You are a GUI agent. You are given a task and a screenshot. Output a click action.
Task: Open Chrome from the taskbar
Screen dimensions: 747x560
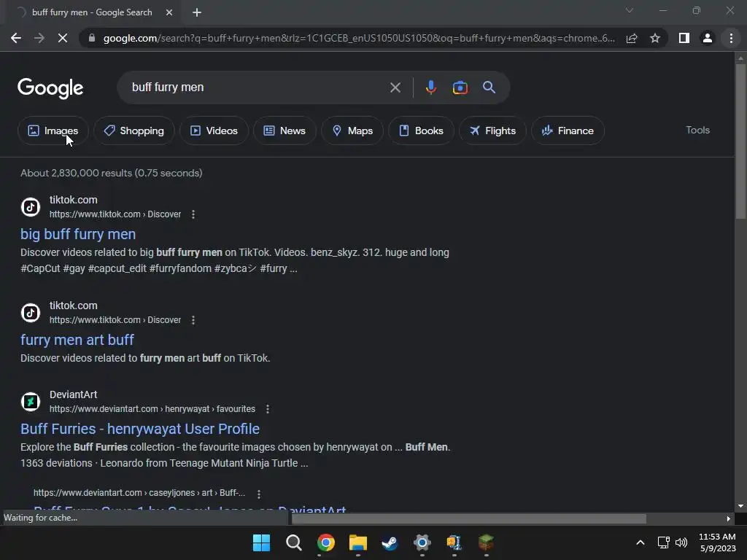click(x=326, y=542)
